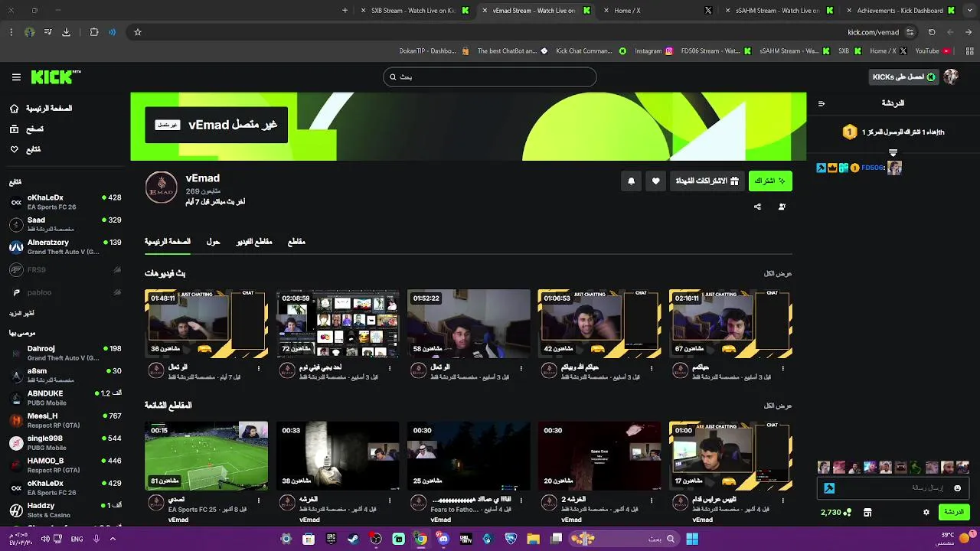Collapse the chat panel with the arrow icon
Image resolution: width=980 pixels, height=551 pixels.
point(822,103)
